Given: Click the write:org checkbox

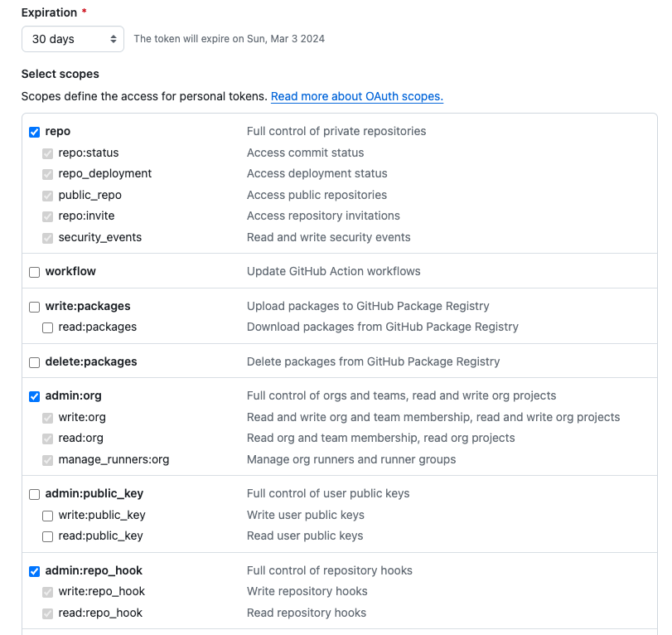Looking at the screenshot, I should [48, 418].
